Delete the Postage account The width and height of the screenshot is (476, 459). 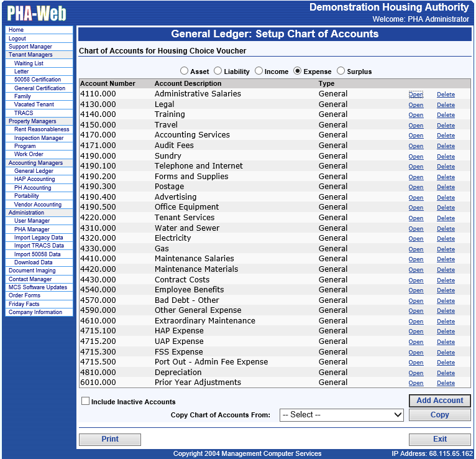coord(446,187)
